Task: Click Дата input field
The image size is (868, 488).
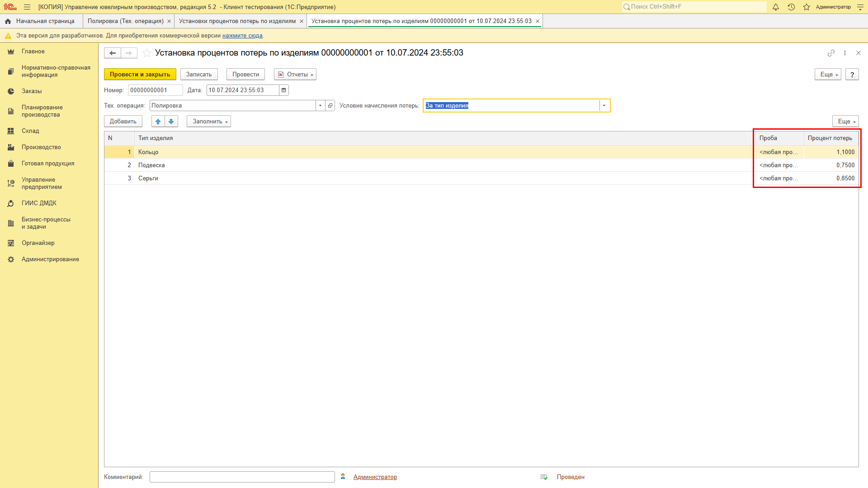Action: [243, 90]
